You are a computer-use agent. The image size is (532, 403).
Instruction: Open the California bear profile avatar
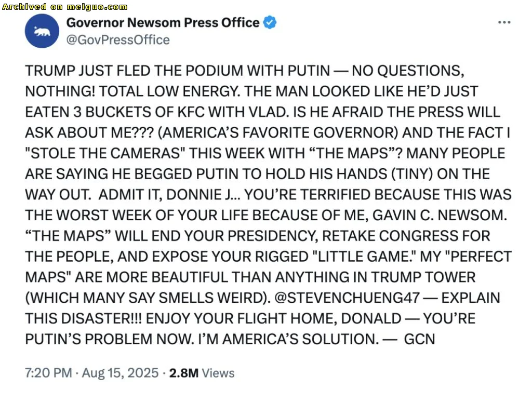coord(42,31)
